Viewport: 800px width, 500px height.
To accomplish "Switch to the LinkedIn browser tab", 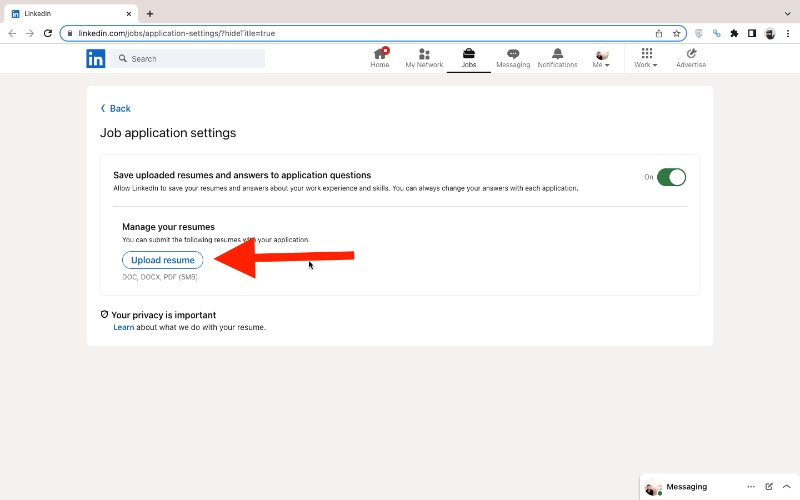I will point(70,14).
